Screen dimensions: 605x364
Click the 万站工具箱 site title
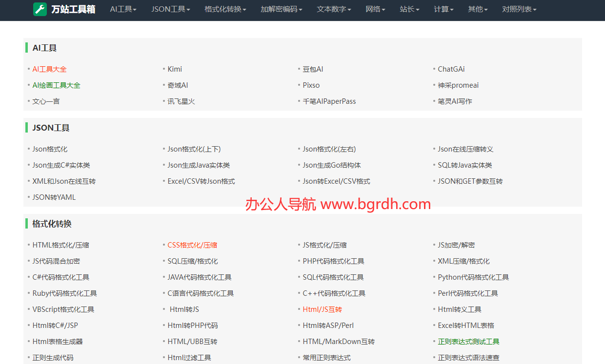(73, 9)
